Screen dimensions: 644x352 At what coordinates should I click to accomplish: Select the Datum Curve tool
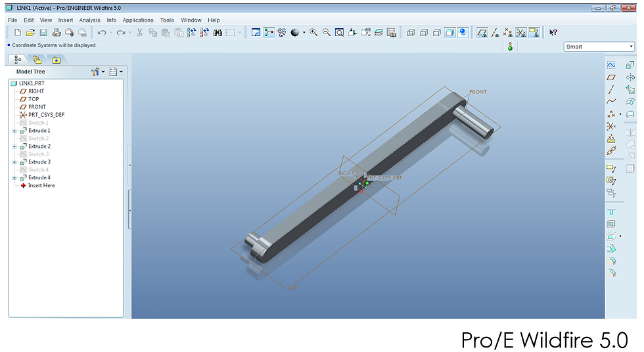[x=611, y=101]
